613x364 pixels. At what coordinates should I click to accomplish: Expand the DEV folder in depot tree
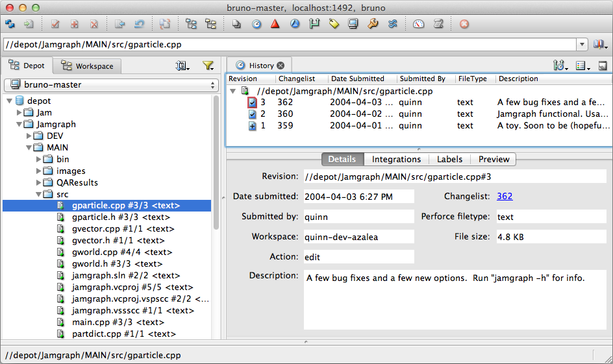(x=29, y=136)
